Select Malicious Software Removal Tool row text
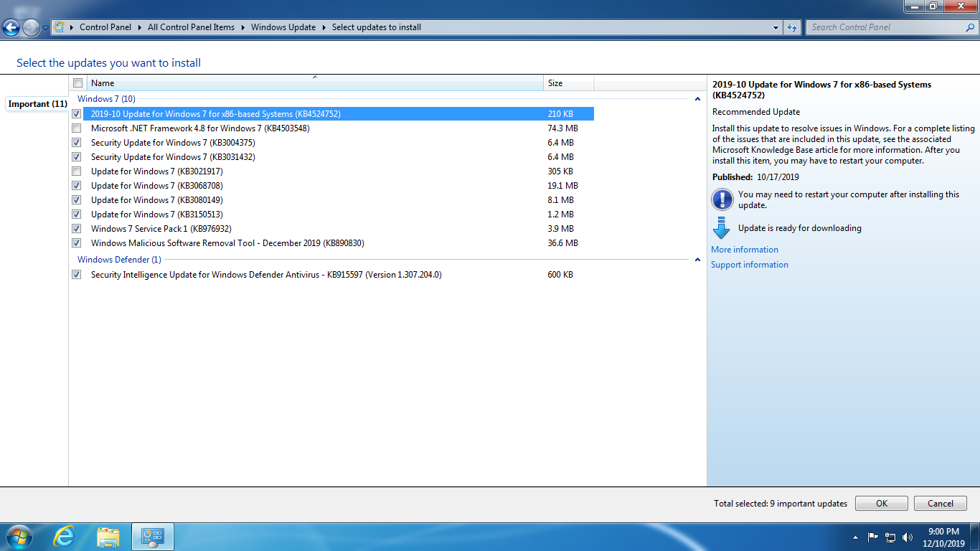 [227, 243]
